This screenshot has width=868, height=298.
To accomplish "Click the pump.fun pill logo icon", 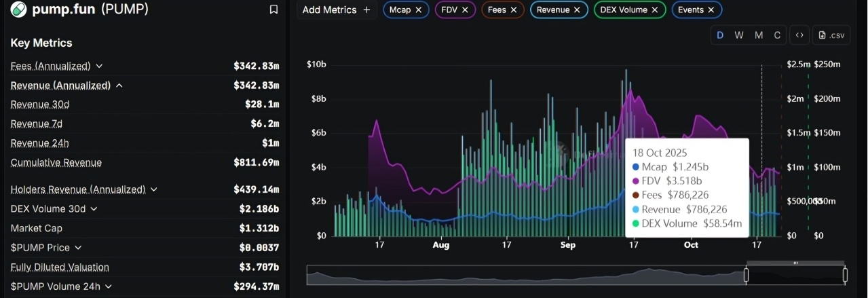I will (x=18, y=10).
